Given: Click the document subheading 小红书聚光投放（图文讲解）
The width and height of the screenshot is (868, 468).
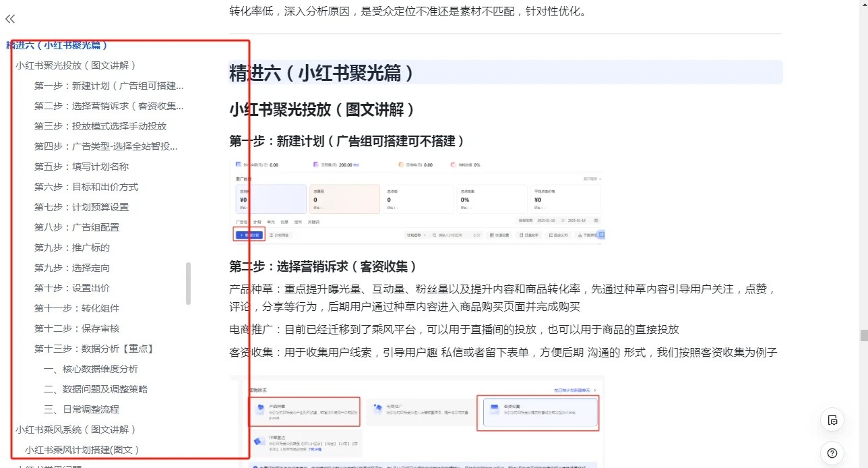Looking at the screenshot, I should coord(322,109).
